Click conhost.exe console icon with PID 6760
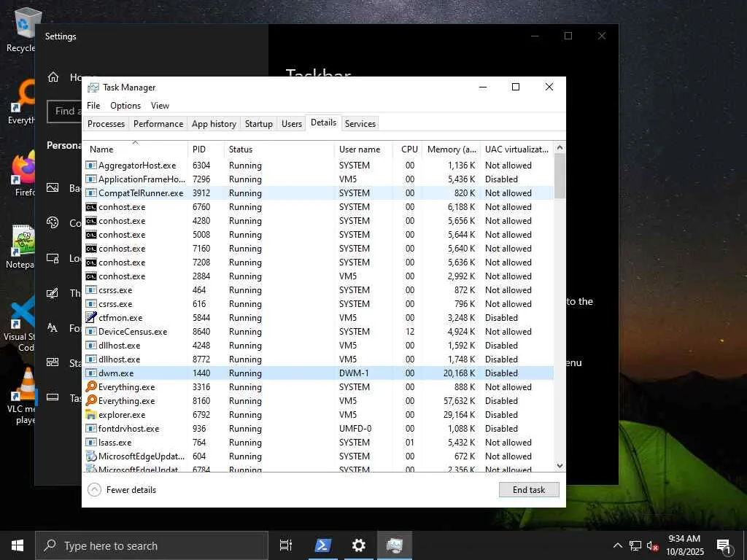 coord(91,207)
